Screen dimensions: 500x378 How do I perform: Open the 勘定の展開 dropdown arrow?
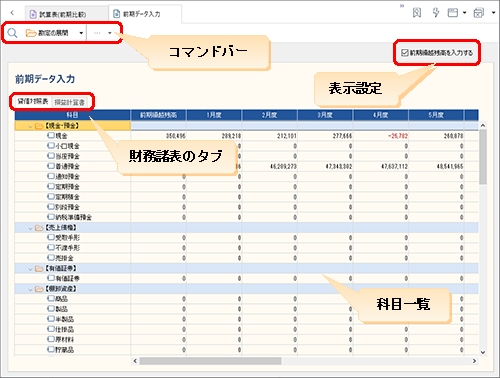point(81,33)
